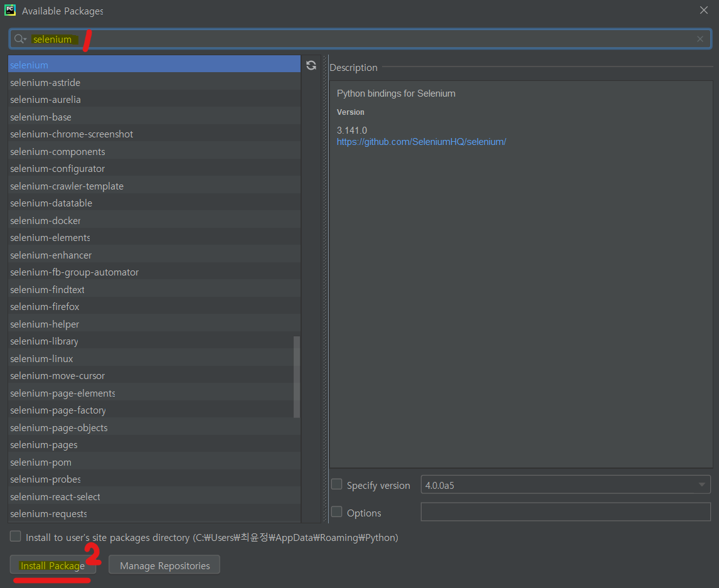Select selenium-requests package
Screen dimensions: 719x588
click(154, 514)
